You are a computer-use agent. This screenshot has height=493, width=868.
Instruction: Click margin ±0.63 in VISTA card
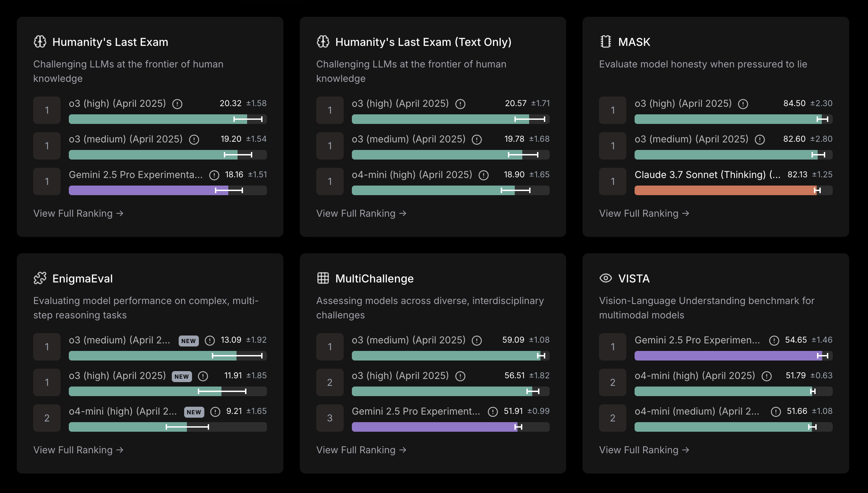[821, 376]
